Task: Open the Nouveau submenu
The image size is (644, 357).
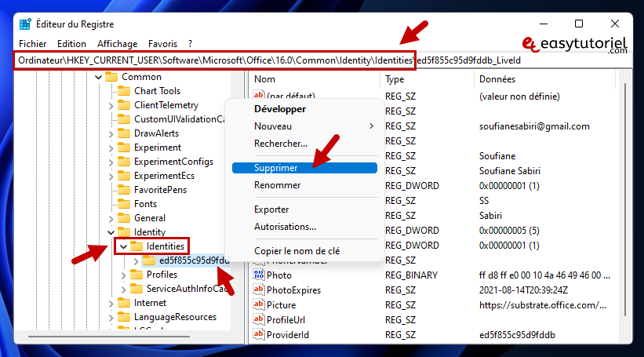Action: [x=304, y=126]
